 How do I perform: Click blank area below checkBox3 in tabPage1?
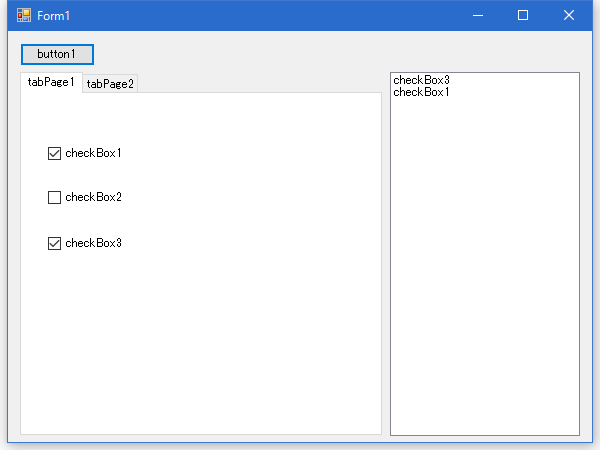(200, 340)
